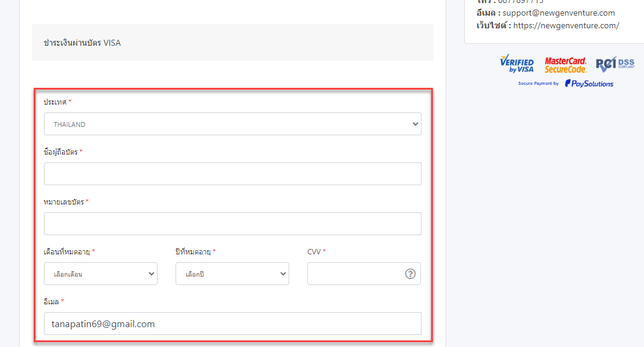The image size is (644, 347).
Task: Click the PaySolutions secure payment logo
Action: [x=589, y=84]
